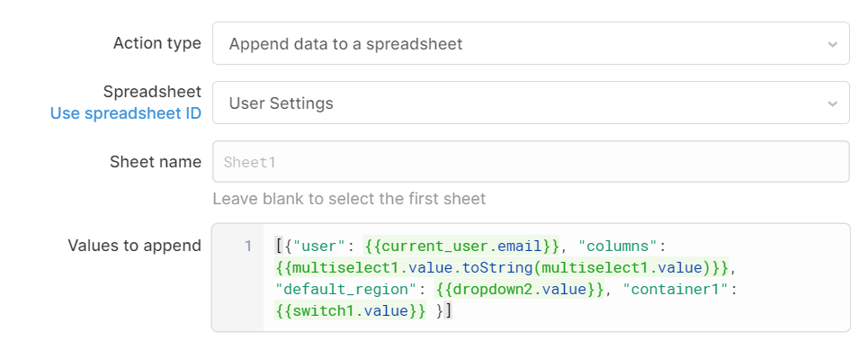Open the Action type dropdown
Viewport: 868px width, 350px height.
[x=531, y=43]
